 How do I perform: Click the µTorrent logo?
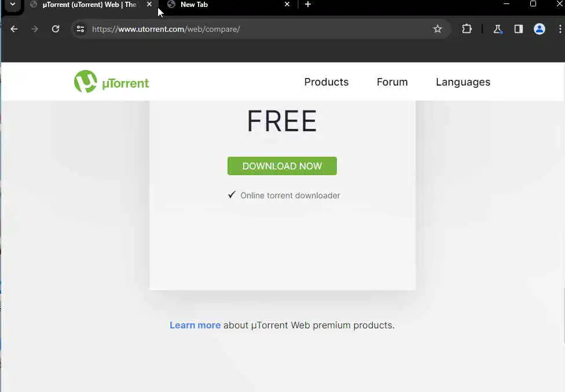click(x=111, y=82)
